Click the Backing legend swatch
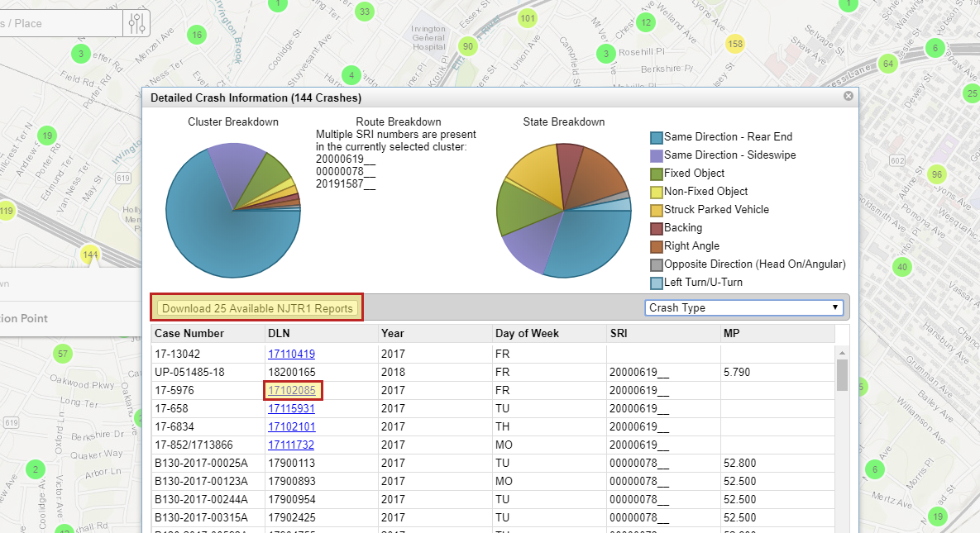 click(657, 228)
